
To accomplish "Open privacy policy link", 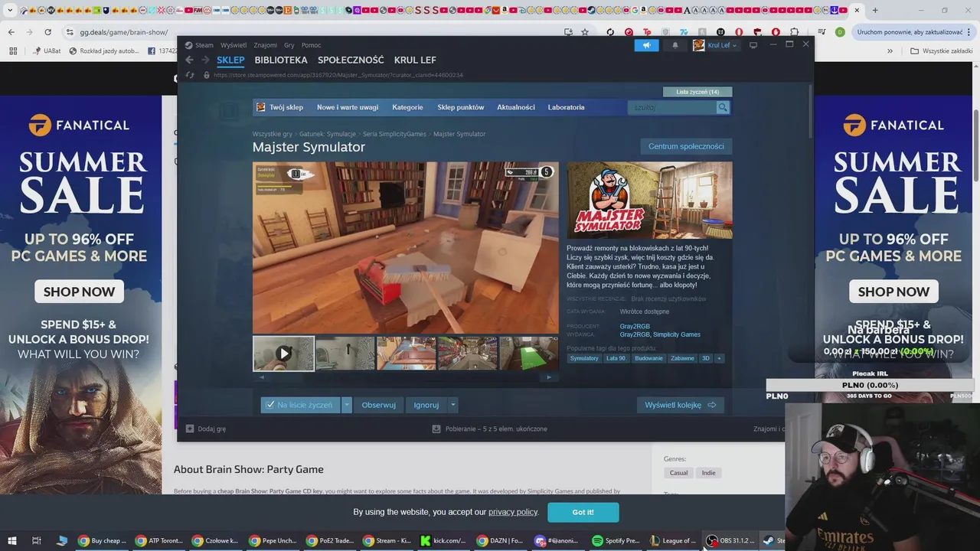I will tap(513, 512).
